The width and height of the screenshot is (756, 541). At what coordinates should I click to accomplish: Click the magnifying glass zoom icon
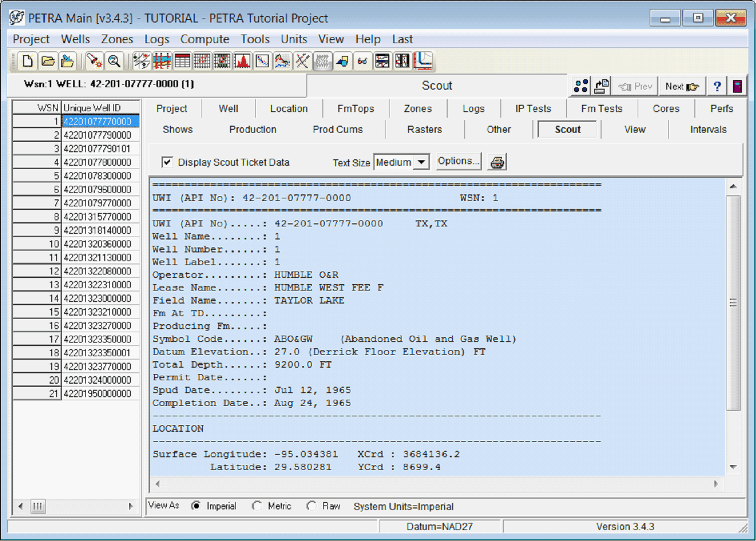[x=114, y=62]
